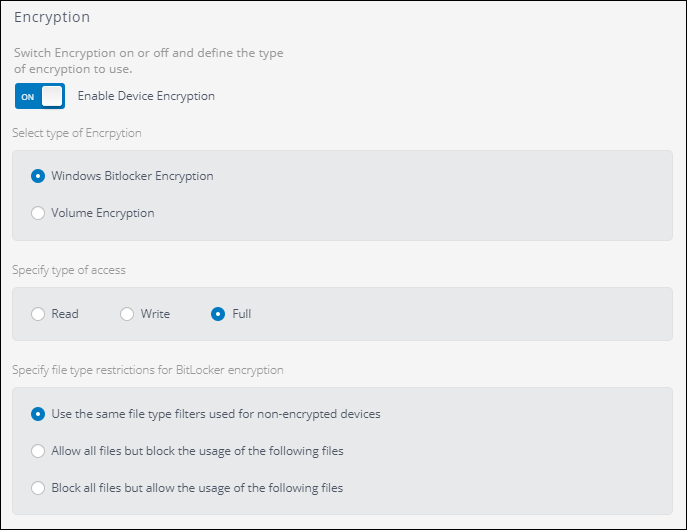The width and height of the screenshot is (687, 530).
Task: Click the Read option label text
Action: [65, 314]
